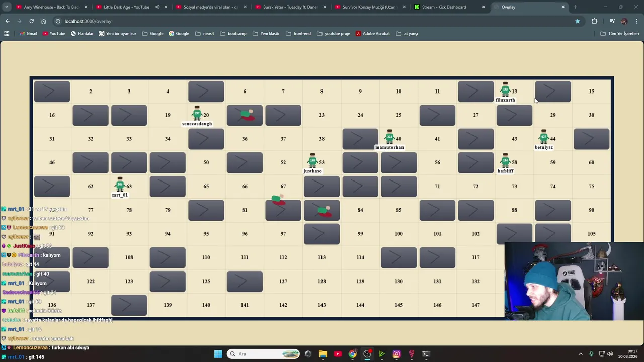Open the browser extensions puzzle icon
Image resolution: width=644 pixels, height=362 pixels.
(594, 21)
